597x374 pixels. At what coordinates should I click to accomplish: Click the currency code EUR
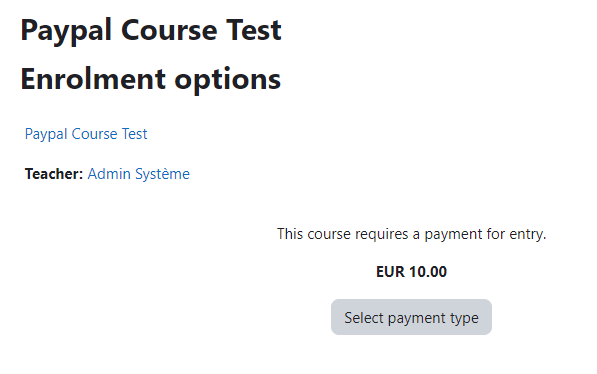(x=390, y=272)
